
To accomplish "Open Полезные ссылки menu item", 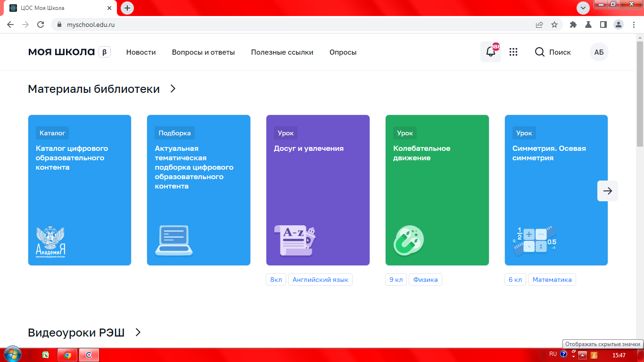I will point(282,52).
